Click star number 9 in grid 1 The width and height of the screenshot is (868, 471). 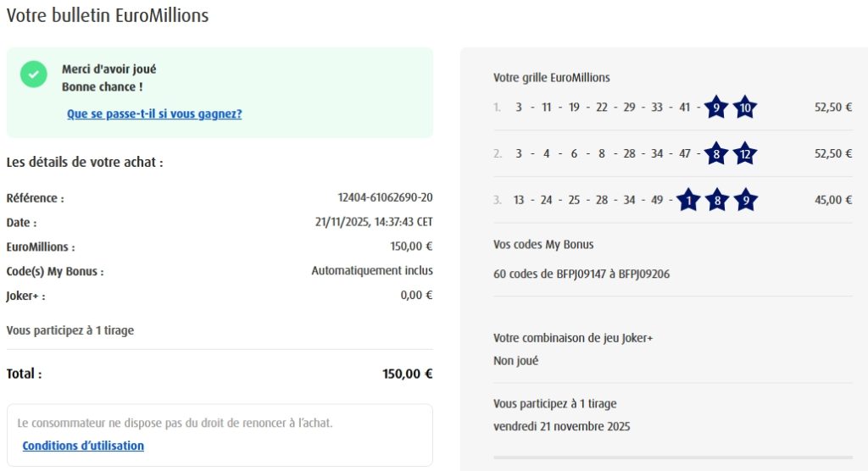pos(716,108)
